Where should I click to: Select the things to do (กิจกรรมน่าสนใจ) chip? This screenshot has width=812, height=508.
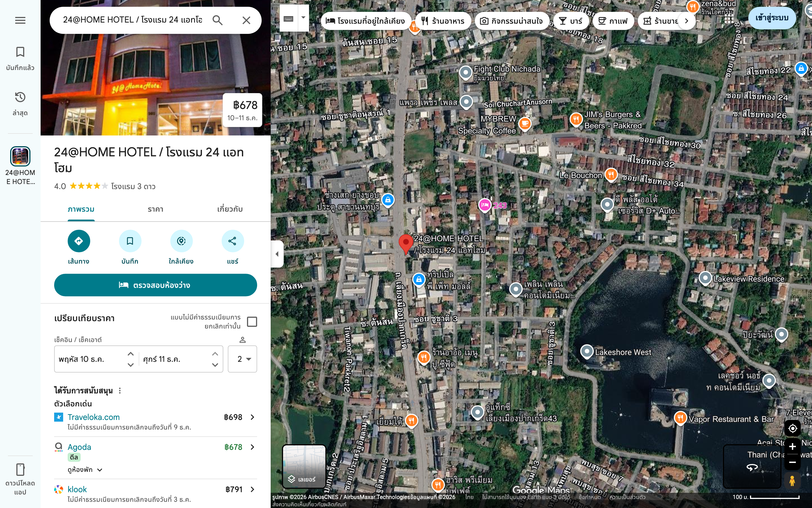click(512, 21)
